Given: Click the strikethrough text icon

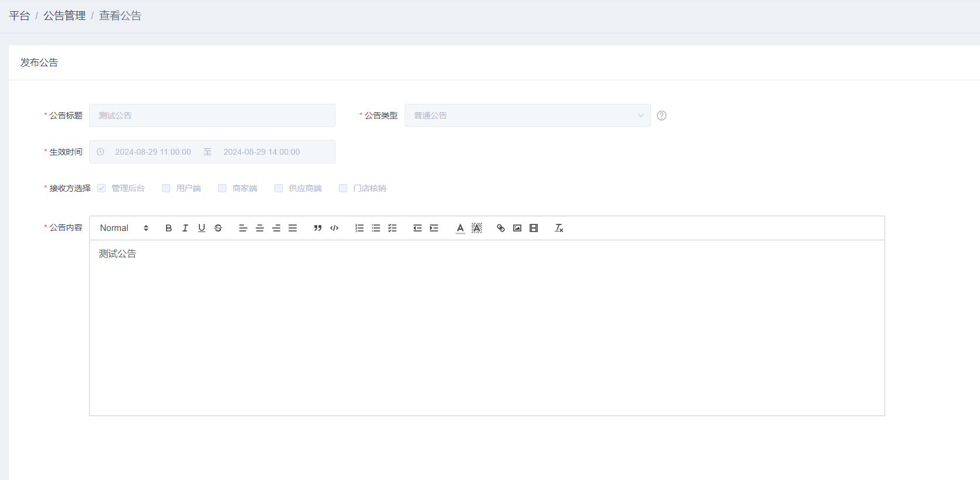Looking at the screenshot, I should click(218, 228).
